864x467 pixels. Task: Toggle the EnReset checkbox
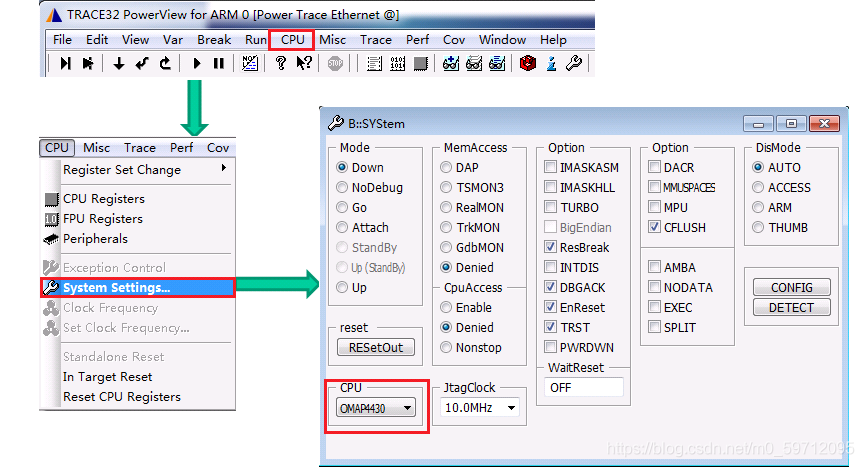(x=550, y=307)
